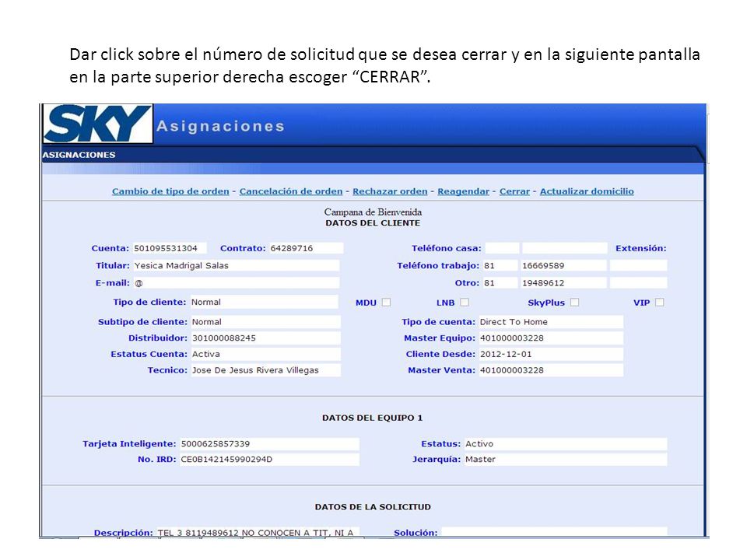Open the ASIGNACIONES tab
Screen dimensions: 747x560
(x=79, y=155)
